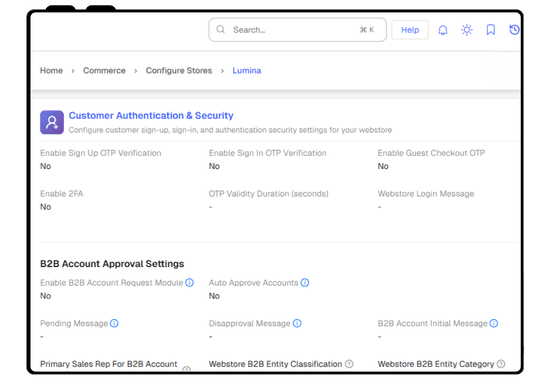Toggle light theme sun icon
The width and height of the screenshot is (540, 384).
[x=467, y=30]
